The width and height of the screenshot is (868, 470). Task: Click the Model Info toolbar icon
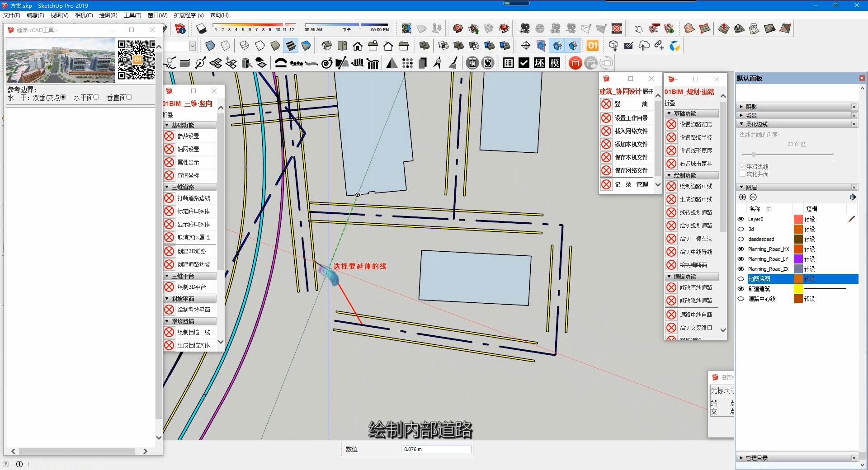coord(180,28)
